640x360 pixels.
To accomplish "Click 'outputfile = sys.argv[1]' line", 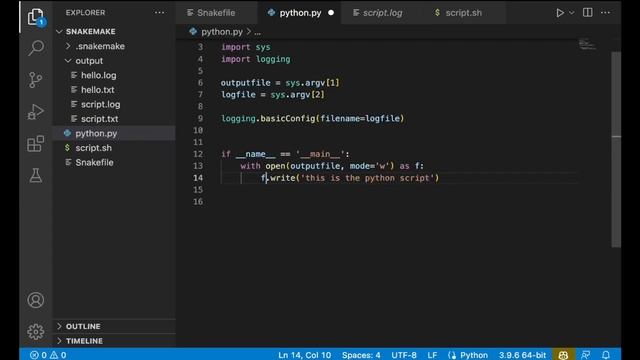I will coord(280,83).
